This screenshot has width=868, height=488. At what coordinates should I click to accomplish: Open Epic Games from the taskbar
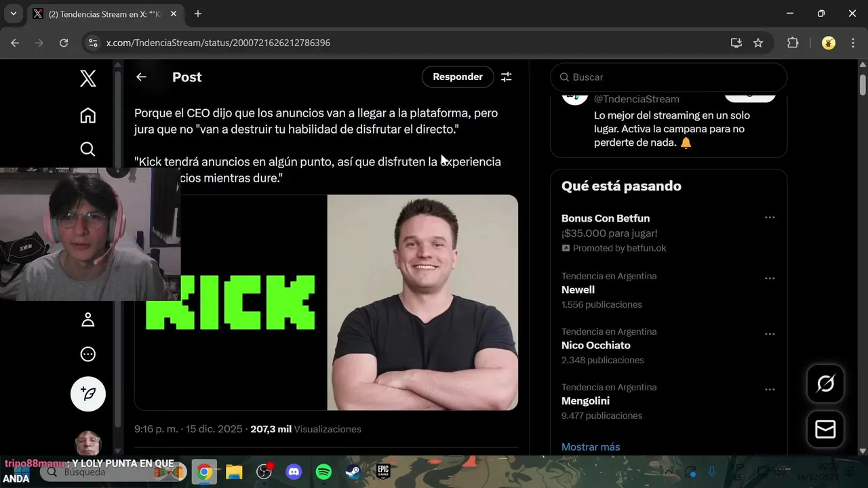click(x=383, y=472)
